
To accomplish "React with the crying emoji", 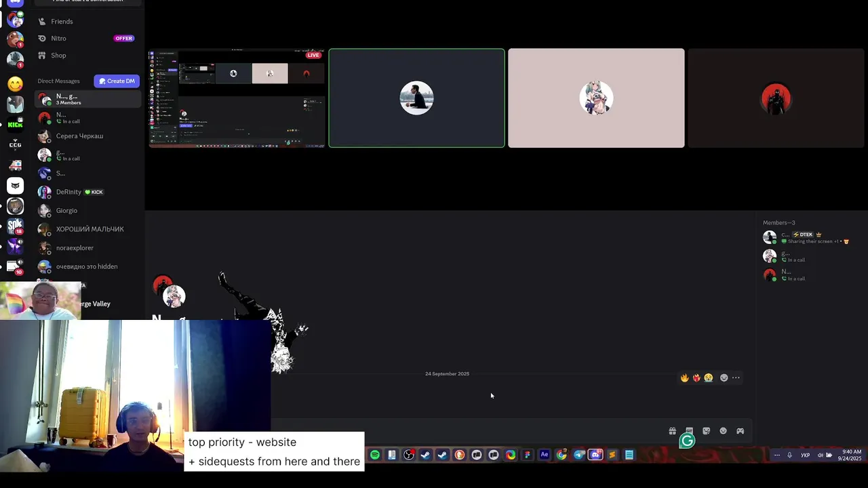I will [x=708, y=378].
